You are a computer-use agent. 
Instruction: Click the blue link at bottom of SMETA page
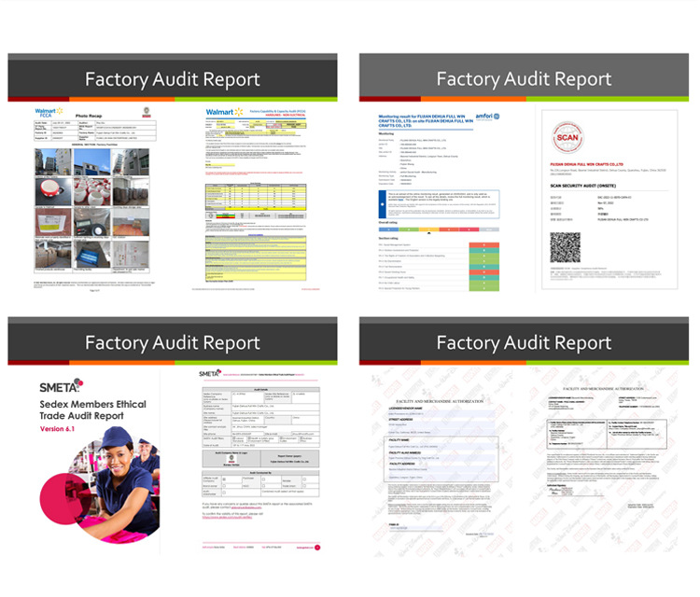point(227,517)
